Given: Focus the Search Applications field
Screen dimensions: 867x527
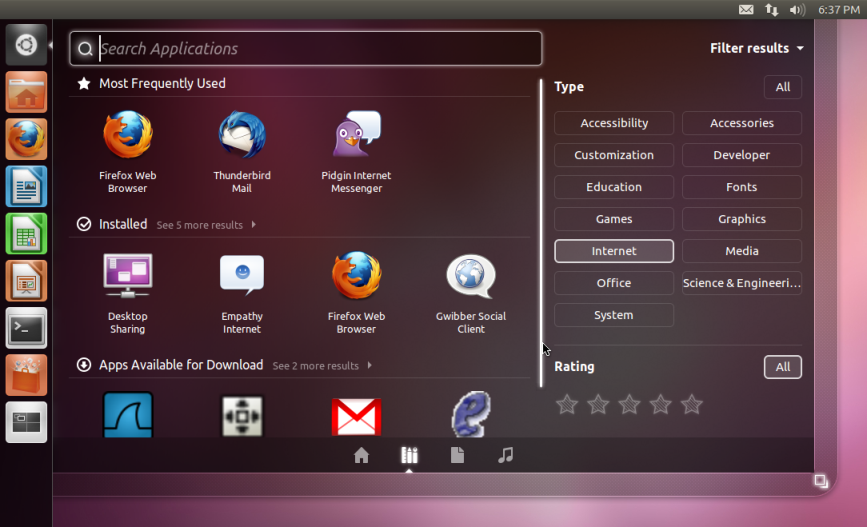Looking at the screenshot, I should [306, 49].
